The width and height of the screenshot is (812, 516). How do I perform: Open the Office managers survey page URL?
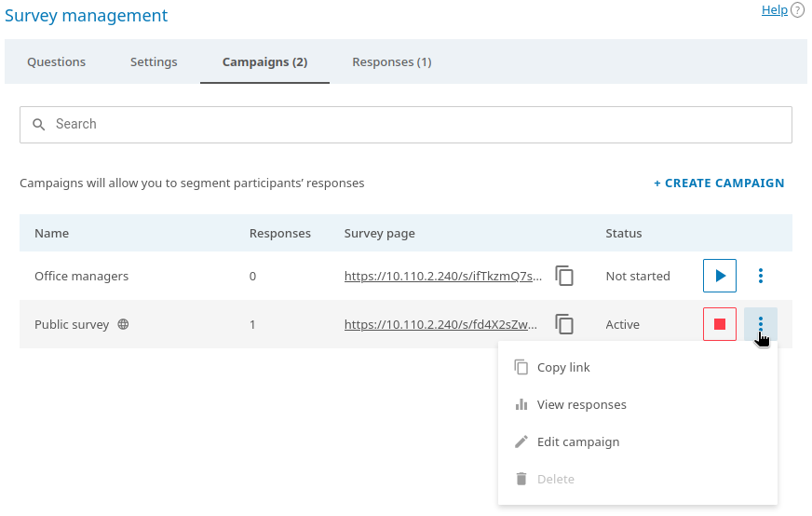pyautogui.click(x=442, y=276)
